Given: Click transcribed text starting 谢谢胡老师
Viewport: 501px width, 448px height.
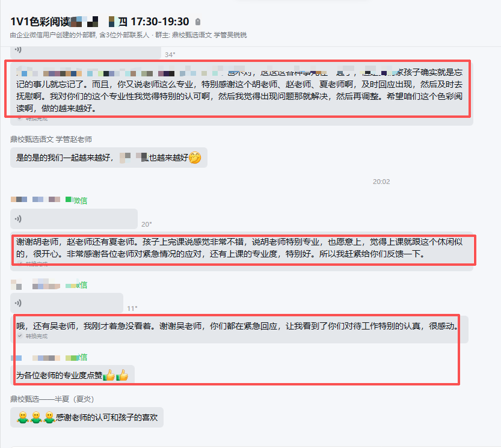Looking at the screenshot, I should (x=239, y=248).
